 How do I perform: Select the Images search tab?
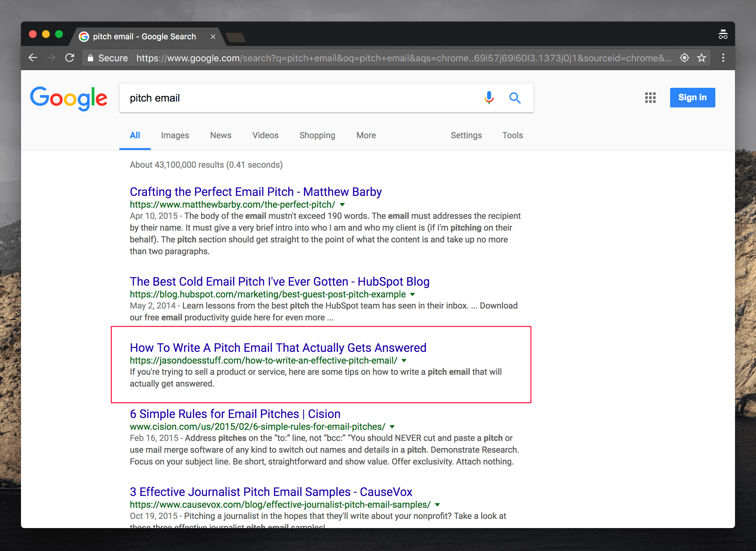(175, 135)
